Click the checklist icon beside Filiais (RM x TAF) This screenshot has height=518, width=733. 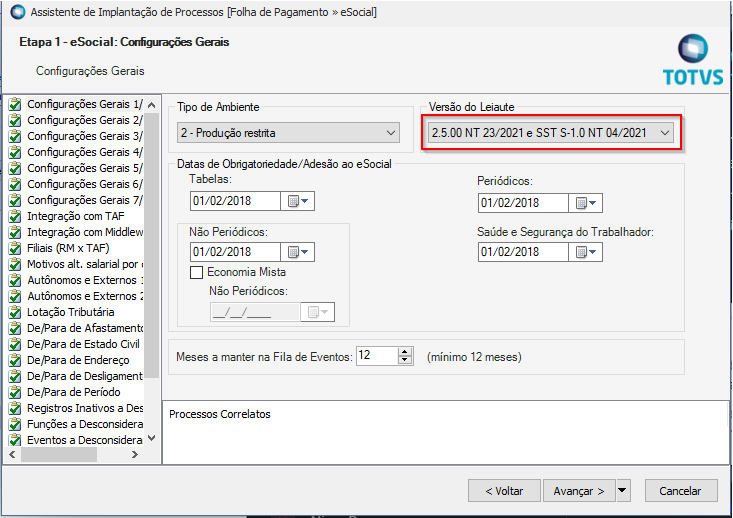click(x=15, y=248)
